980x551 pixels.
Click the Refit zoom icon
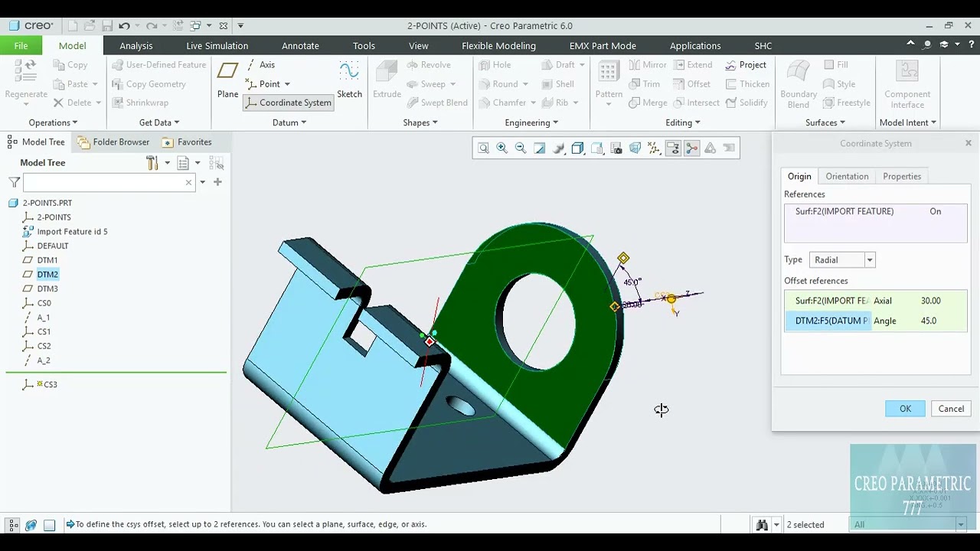pos(483,148)
